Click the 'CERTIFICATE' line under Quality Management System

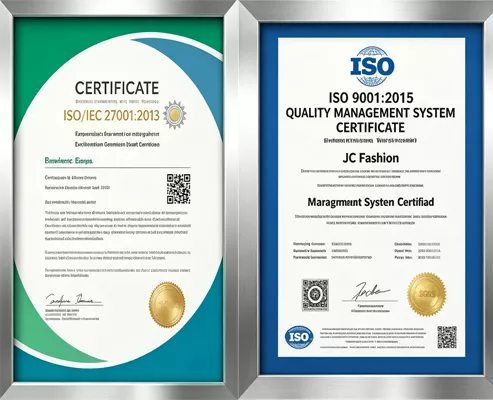[x=370, y=127]
